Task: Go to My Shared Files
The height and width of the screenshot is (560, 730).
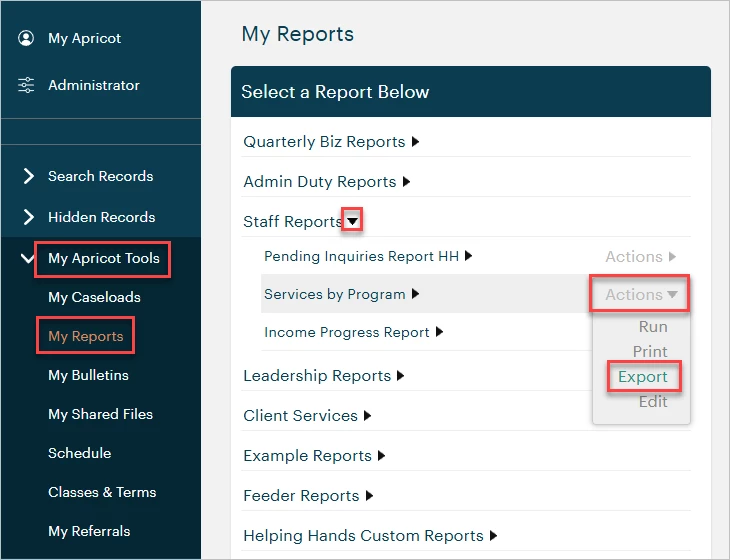Action: pos(100,414)
